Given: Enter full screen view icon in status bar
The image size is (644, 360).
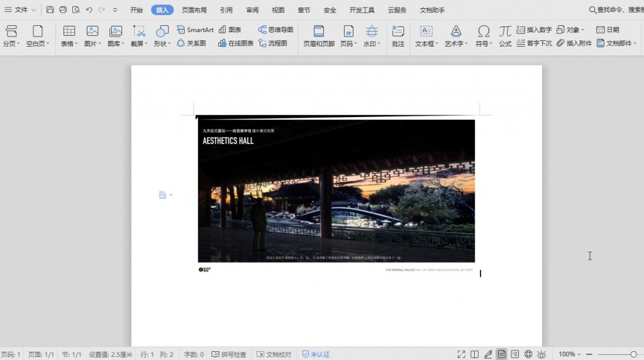Looking at the screenshot, I should coord(461,354).
